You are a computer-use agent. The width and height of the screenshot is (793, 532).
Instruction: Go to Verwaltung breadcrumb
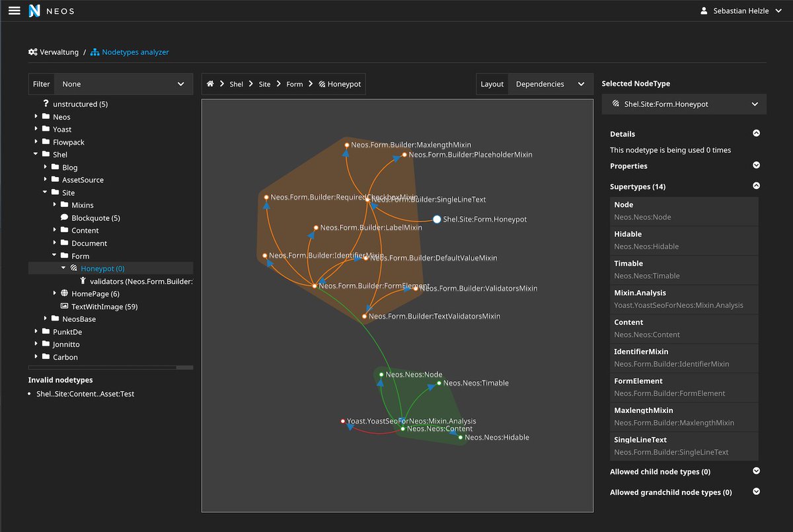point(54,52)
